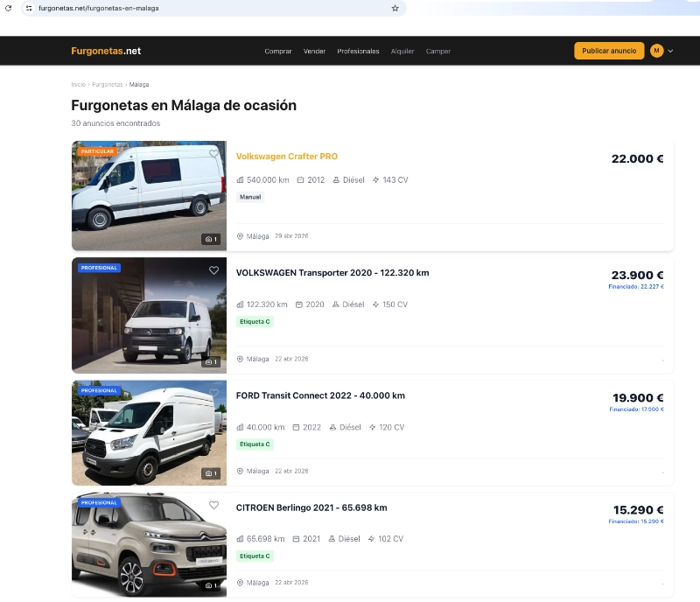This screenshot has width=700, height=602.
Task: Click the calendar icon beside 2012
Action: click(300, 180)
